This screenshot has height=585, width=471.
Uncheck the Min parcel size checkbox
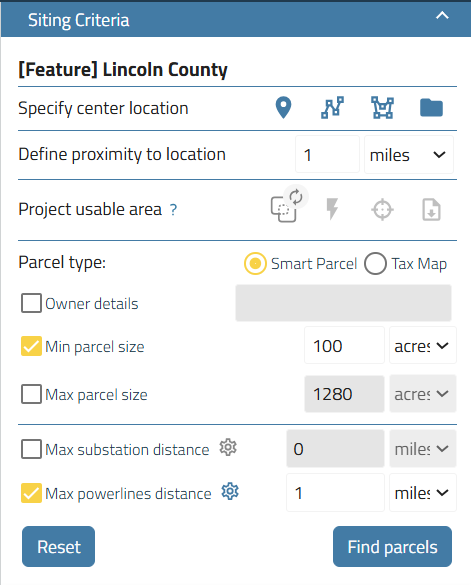(x=31, y=346)
